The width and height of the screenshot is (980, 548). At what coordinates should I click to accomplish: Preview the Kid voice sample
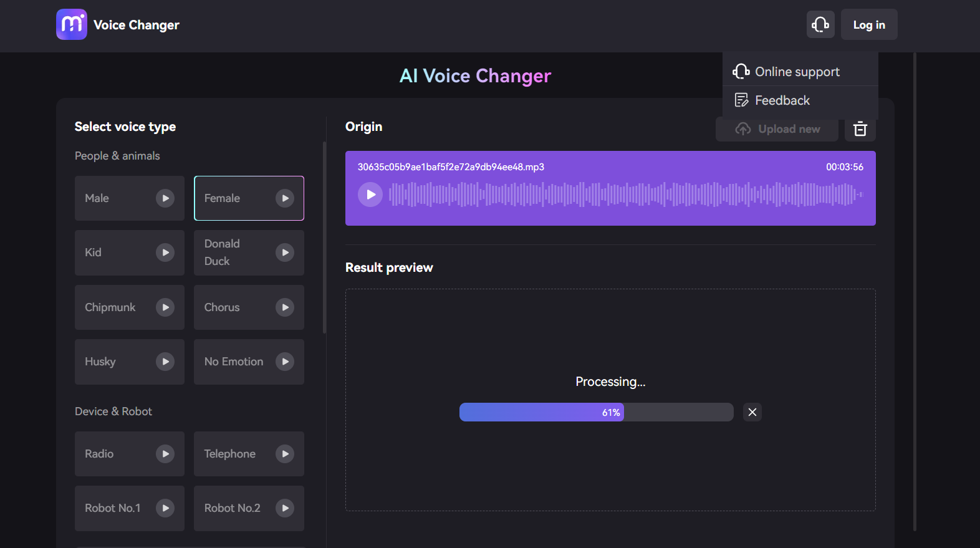(x=165, y=252)
